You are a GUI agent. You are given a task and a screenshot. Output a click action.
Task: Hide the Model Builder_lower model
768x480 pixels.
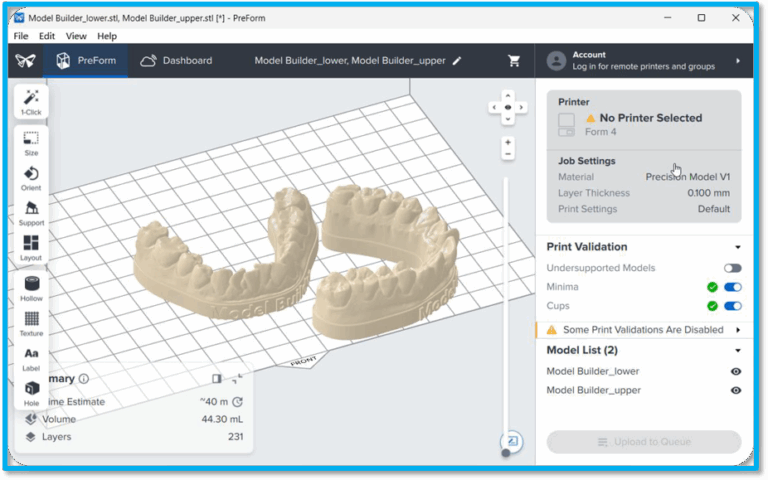click(x=736, y=371)
